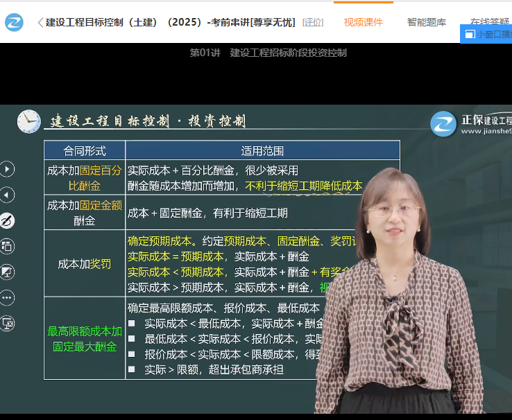Click the lecture heading 第01讲 建设工程招标阶段投资控制
This screenshot has width=512, height=420.
(x=268, y=53)
